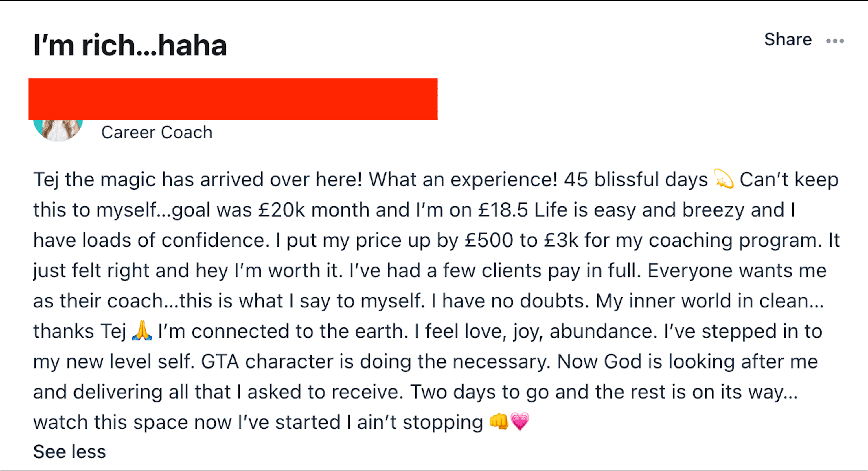Open the three-dot more options menu
The width and height of the screenshot is (868, 471).
(835, 41)
